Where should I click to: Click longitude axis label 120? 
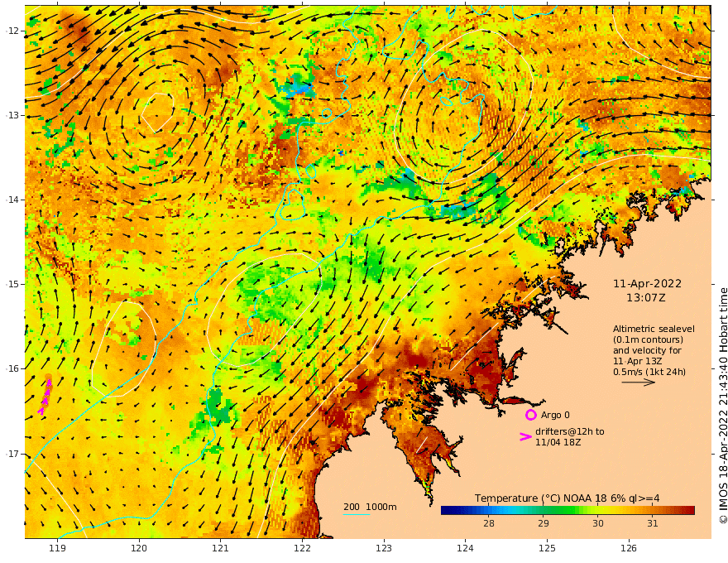139,549
